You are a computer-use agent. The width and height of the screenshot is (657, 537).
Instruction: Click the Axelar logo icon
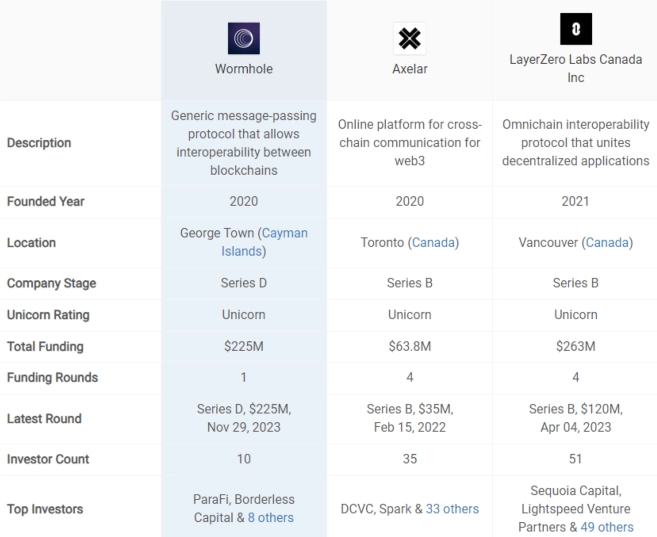pyautogui.click(x=409, y=39)
